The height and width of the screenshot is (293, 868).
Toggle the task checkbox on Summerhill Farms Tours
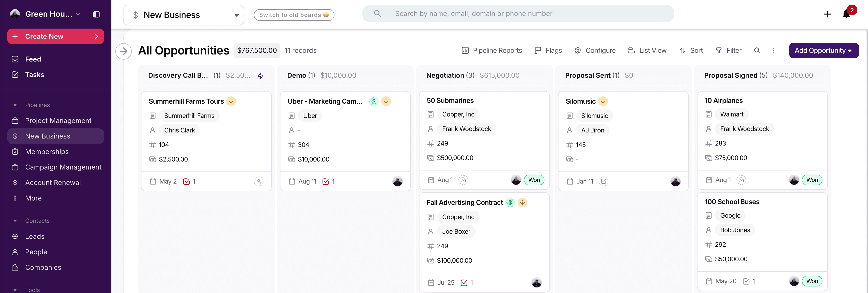pos(186,182)
